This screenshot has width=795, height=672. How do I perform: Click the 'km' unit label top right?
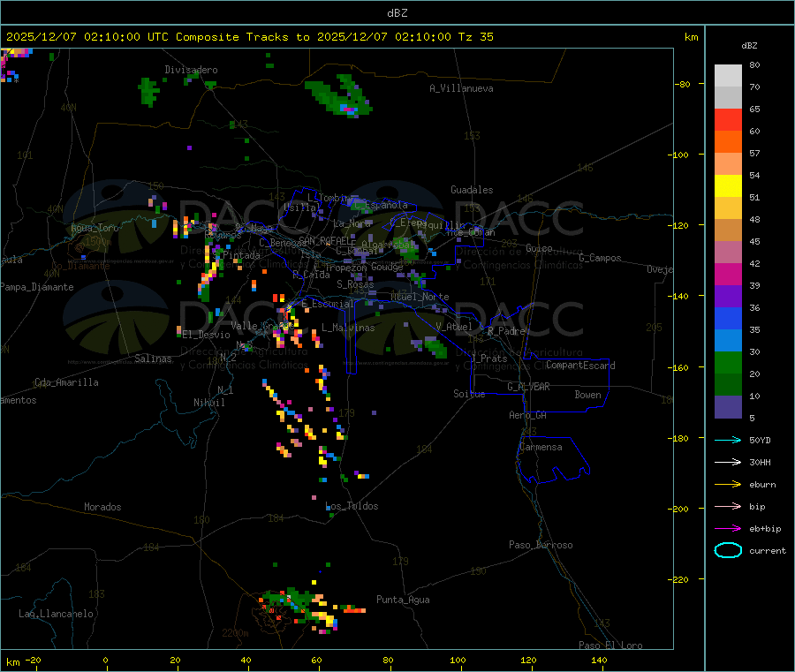coord(691,37)
